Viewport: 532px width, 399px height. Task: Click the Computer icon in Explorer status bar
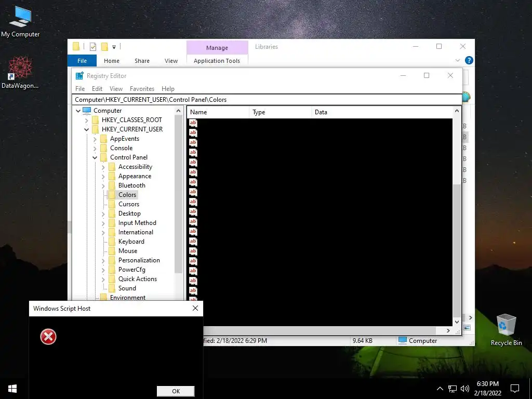(x=403, y=340)
